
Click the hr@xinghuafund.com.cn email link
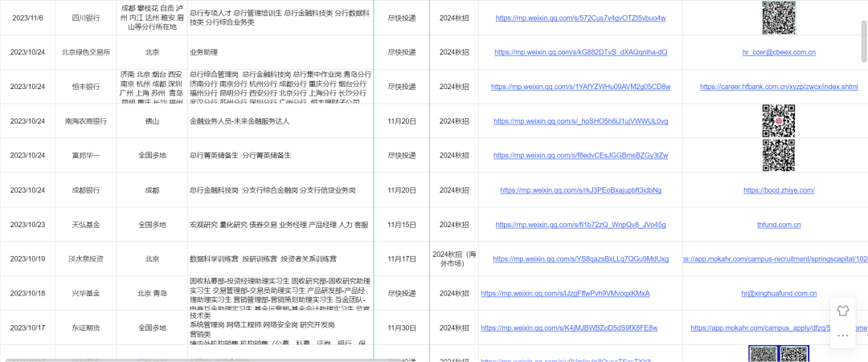(x=779, y=294)
